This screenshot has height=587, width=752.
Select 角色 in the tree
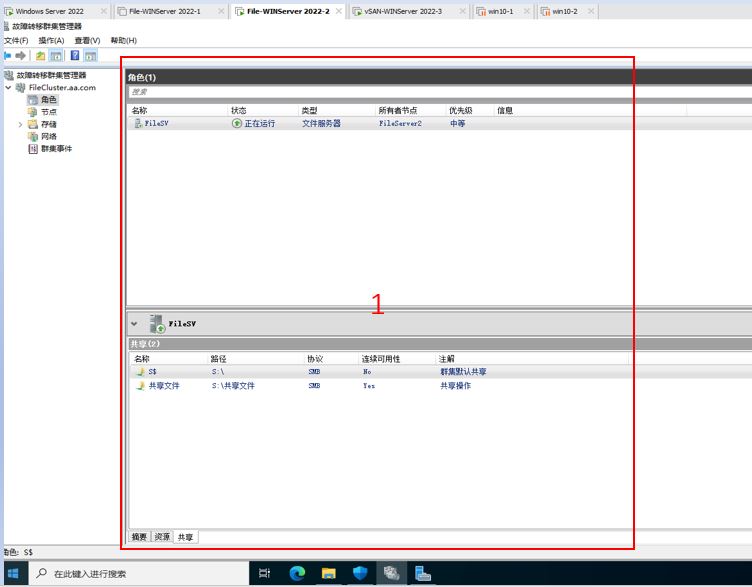point(48,100)
